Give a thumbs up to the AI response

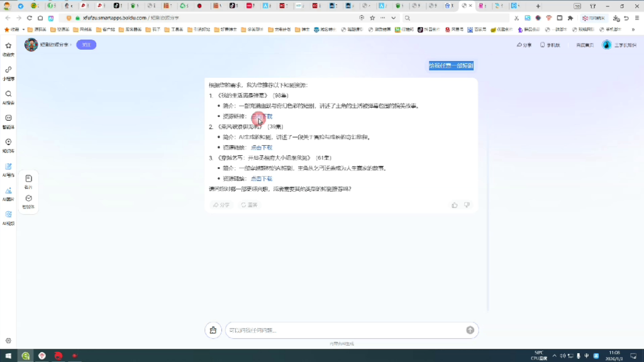455,205
